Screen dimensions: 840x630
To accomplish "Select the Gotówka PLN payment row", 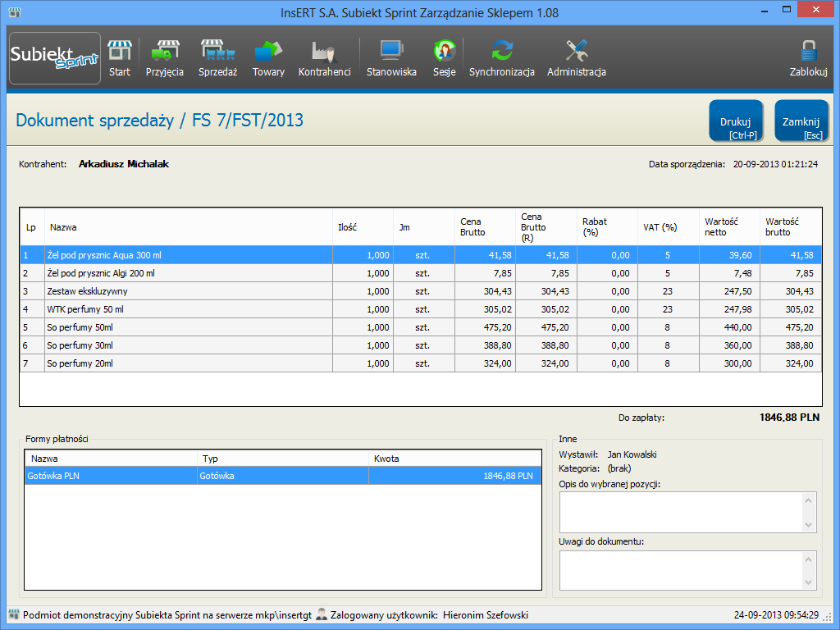I will coord(283,476).
